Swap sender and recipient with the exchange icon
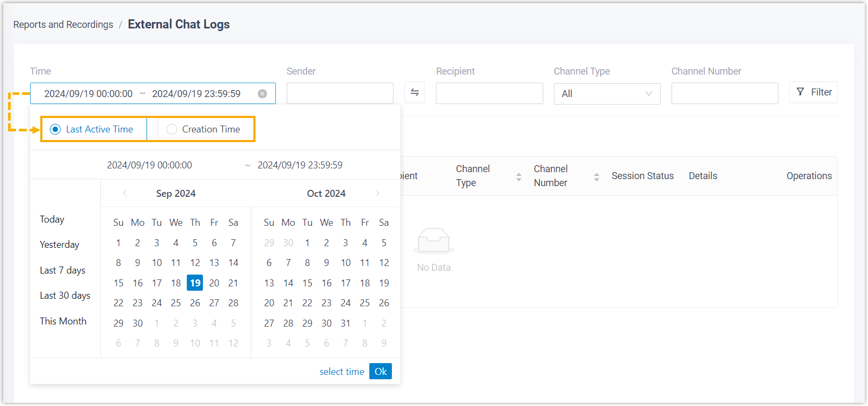868x406 pixels. (x=414, y=93)
